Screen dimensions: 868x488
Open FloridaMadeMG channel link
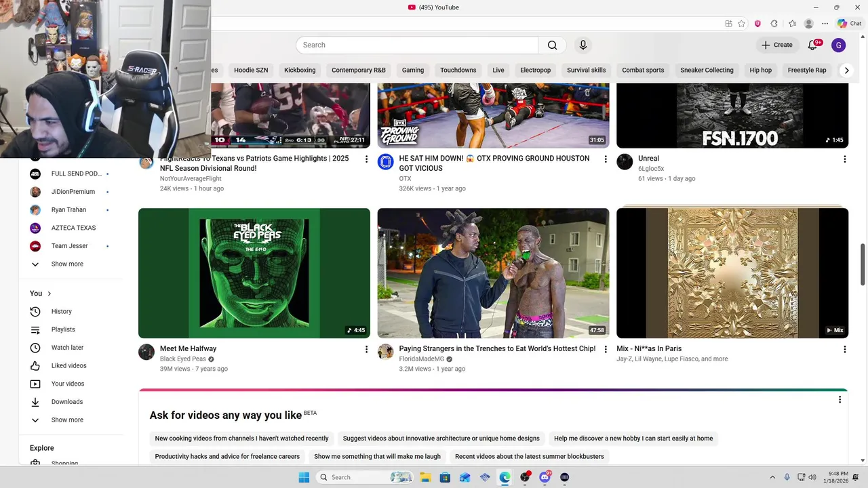(x=421, y=359)
